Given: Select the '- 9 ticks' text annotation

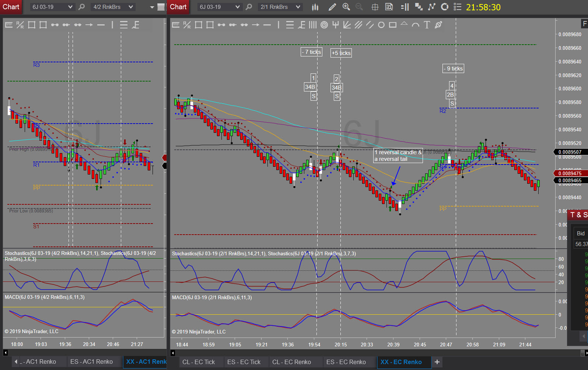Looking at the screenshot, I should 454,69.
